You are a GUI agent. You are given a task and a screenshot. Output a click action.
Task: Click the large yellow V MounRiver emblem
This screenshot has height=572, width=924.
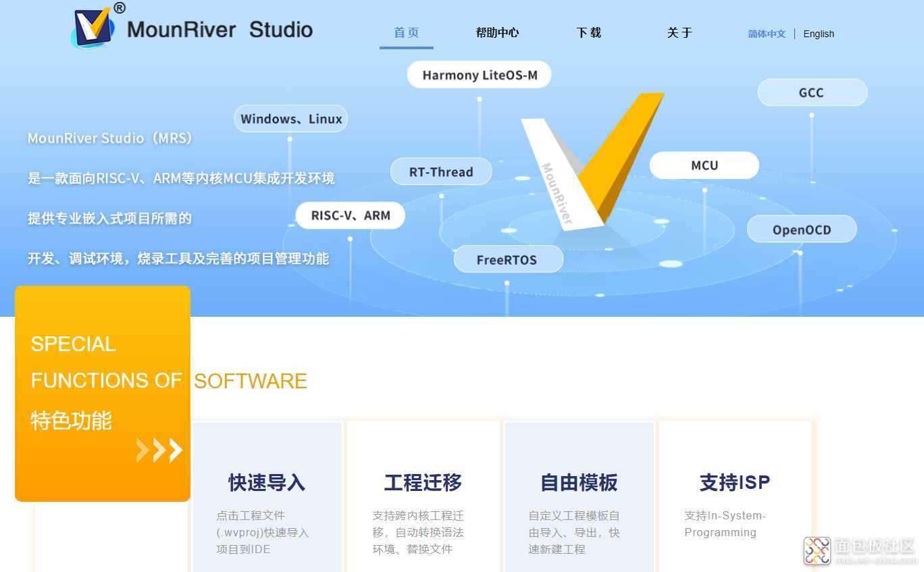pyautogui.click(x=592, y=162)
